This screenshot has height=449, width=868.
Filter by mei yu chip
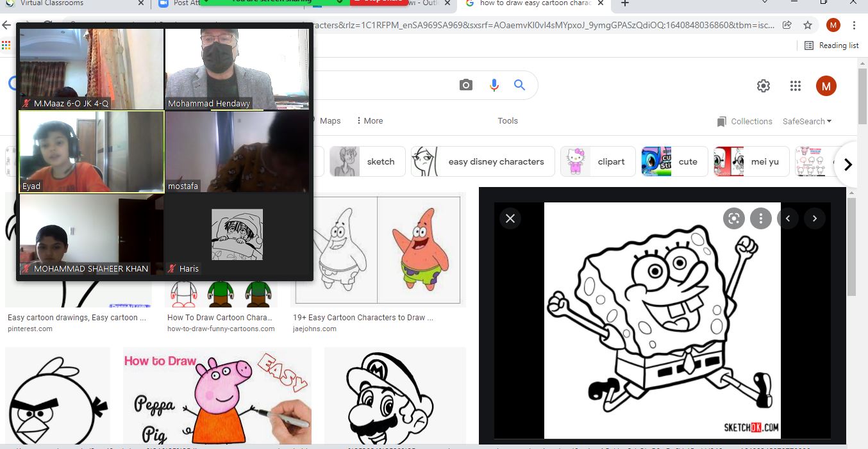[751, 161]
